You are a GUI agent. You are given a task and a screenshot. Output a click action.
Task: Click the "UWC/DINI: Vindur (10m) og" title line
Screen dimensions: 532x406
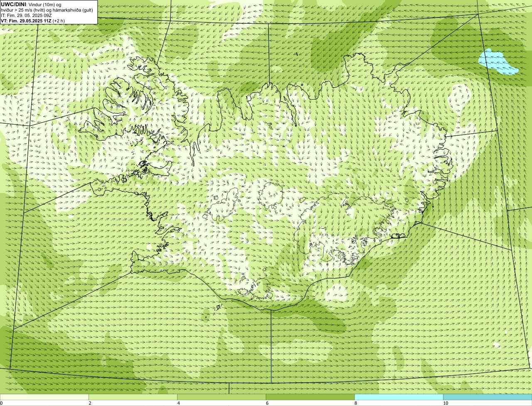point(31,4)
